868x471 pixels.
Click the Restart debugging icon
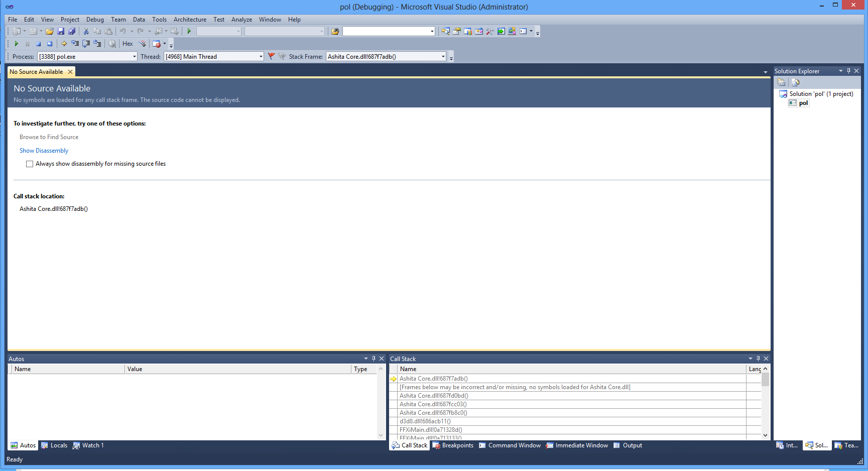click(x=50, y=44)
